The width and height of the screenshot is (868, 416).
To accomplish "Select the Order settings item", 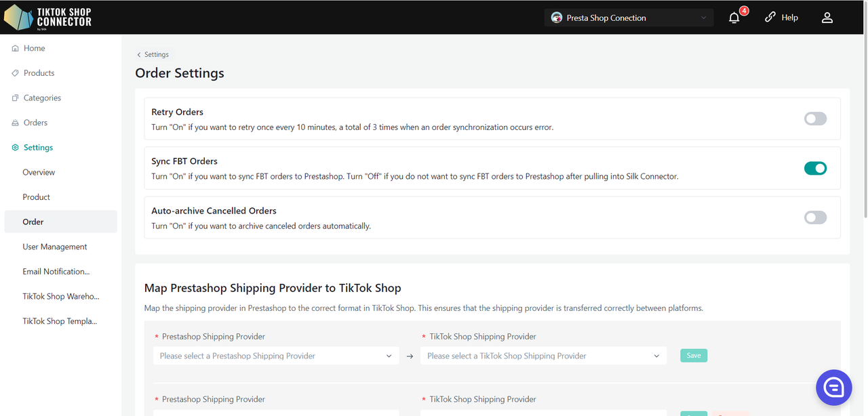I will [60, 222].
